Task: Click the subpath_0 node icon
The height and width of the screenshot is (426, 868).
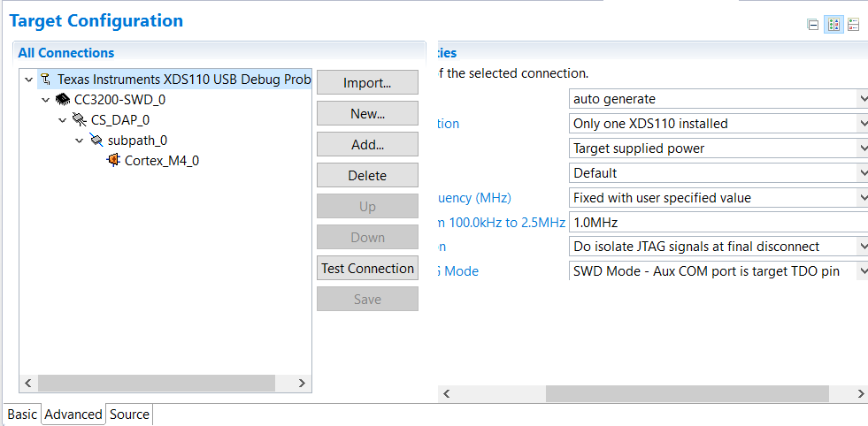Action: tap(96, 141)
